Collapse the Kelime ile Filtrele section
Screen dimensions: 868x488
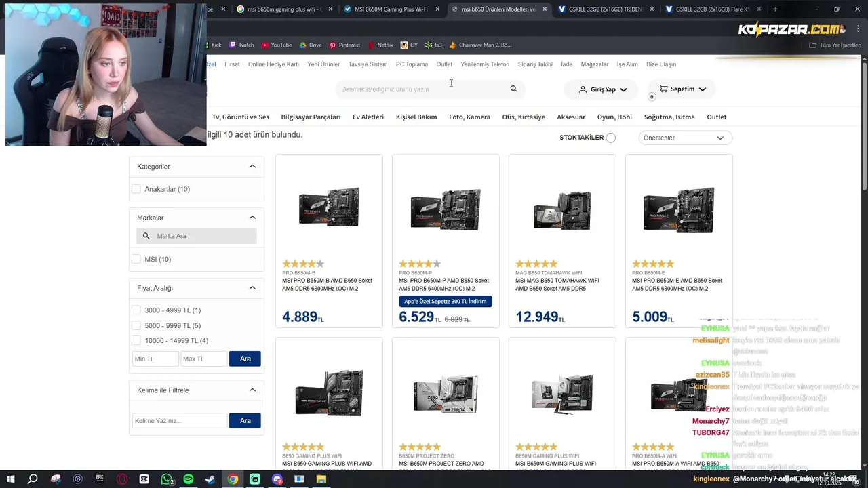pyautogui.click(x=252, y=390)
